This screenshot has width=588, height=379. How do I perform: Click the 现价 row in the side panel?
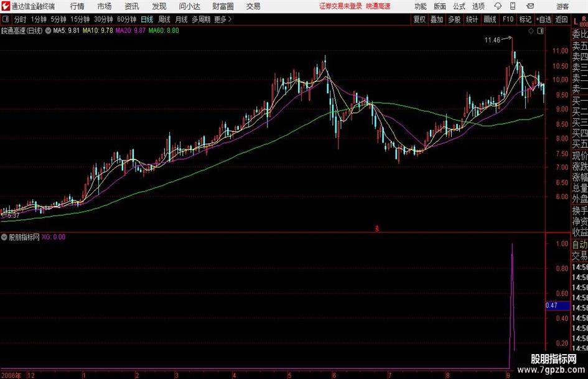point(580,156)
